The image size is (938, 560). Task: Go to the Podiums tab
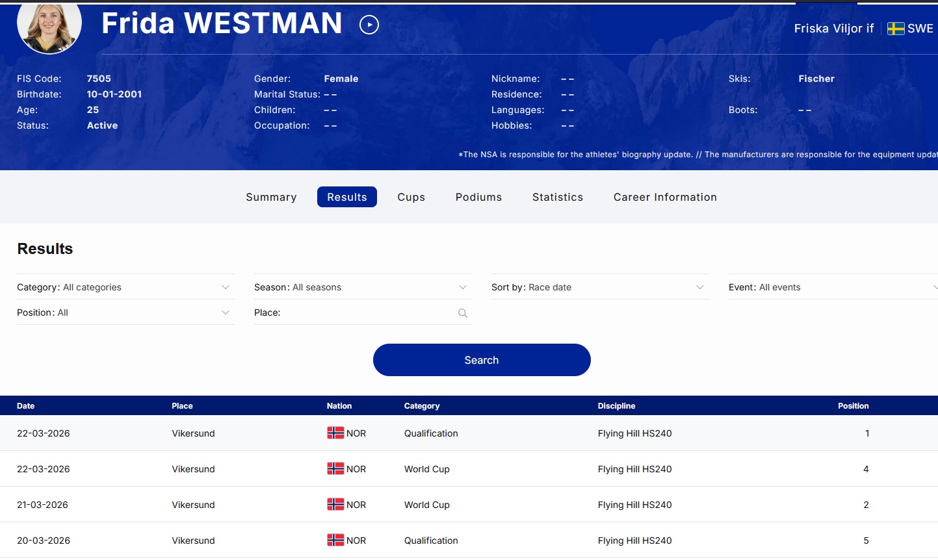pyautogui.click(x=479, y=197)
